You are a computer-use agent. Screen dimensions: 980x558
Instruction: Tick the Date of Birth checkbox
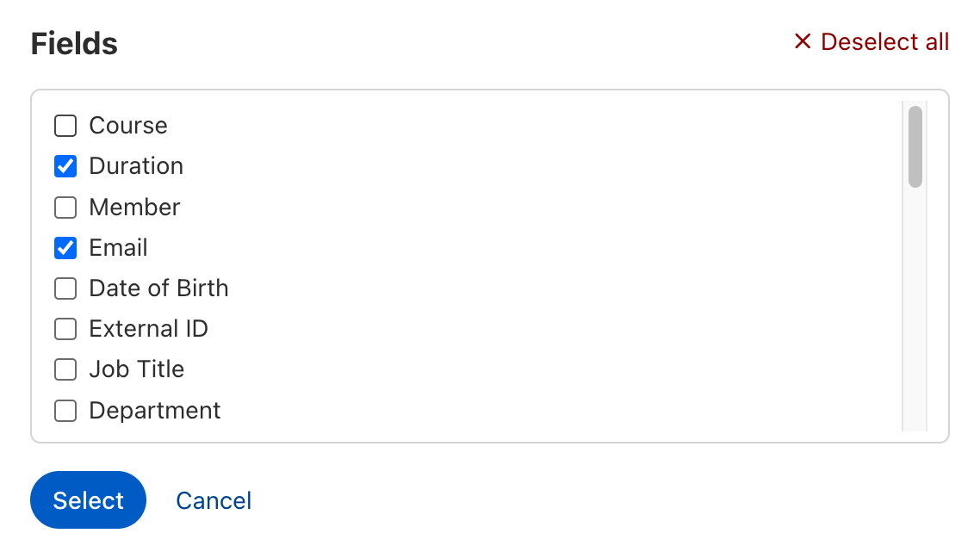[x=65, y=288]
